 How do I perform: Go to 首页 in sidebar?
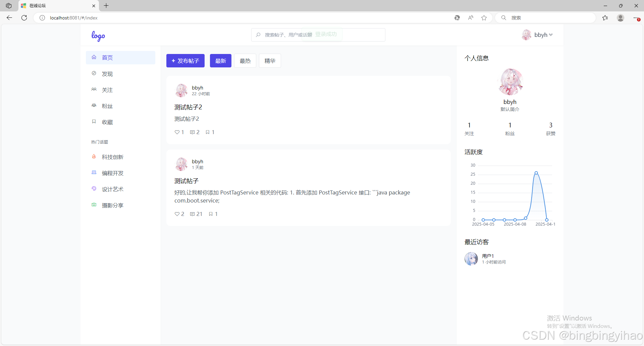(x=120, y=58)
